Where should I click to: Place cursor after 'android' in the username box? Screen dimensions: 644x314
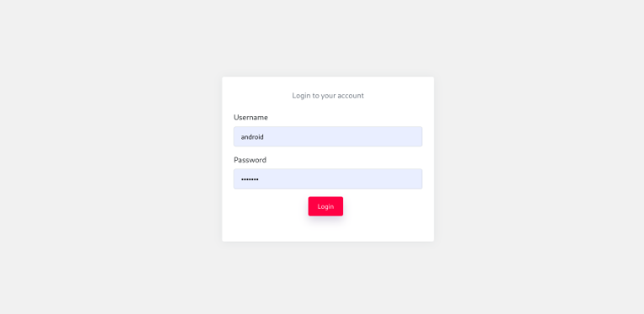pos(264,137)
